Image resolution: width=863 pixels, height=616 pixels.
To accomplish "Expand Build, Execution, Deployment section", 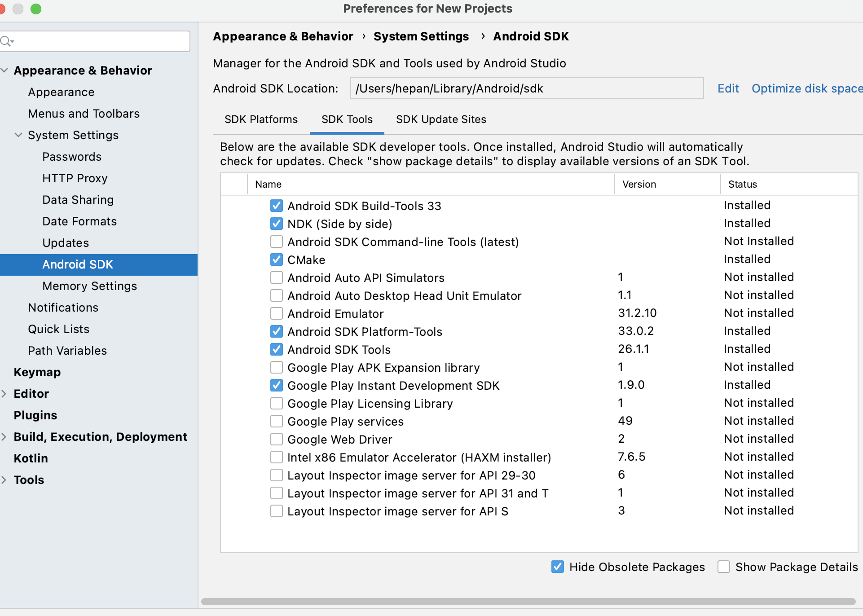I will click(x=4, y=437).
